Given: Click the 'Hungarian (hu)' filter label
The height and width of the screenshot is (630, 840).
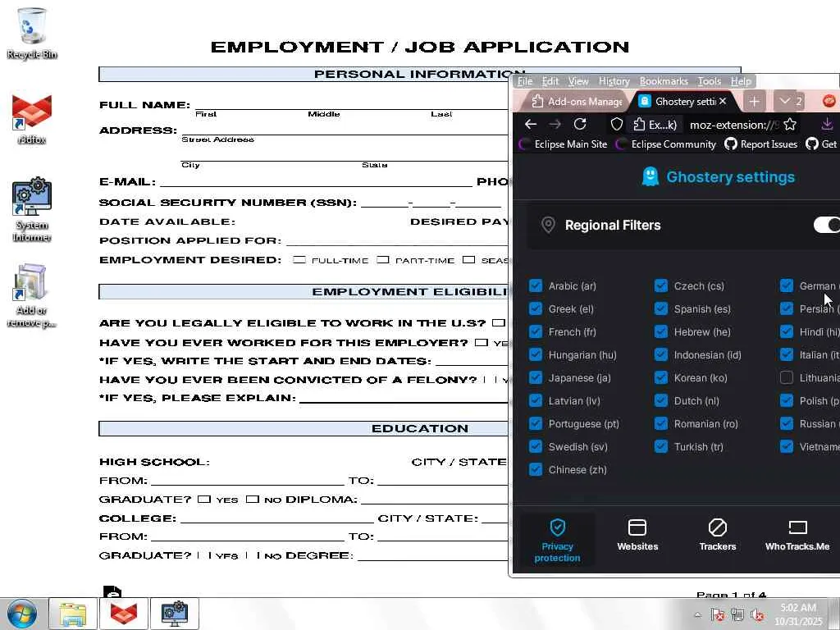Looking at the screenshot, I should point(582,354).
